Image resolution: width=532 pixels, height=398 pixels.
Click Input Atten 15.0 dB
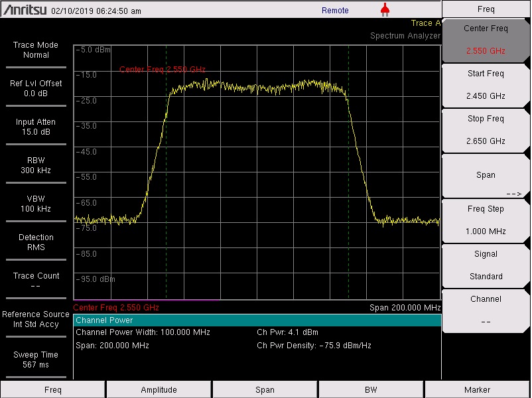pos(36,127)
